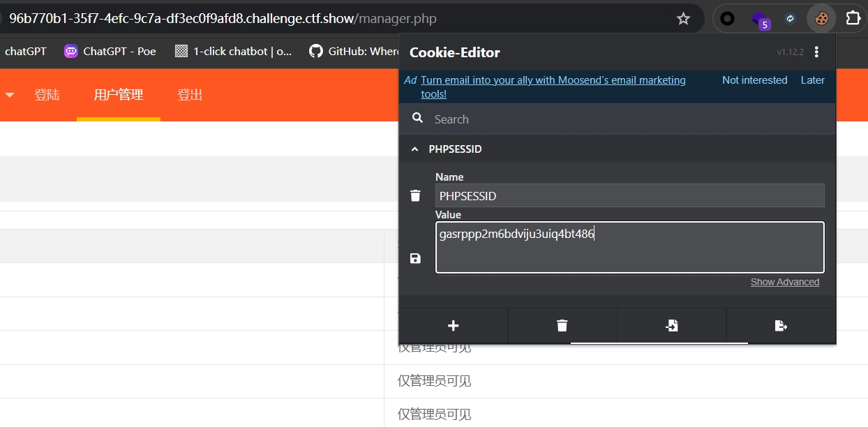
Task: Open the export cookies icon
Action: pos(781,326)
